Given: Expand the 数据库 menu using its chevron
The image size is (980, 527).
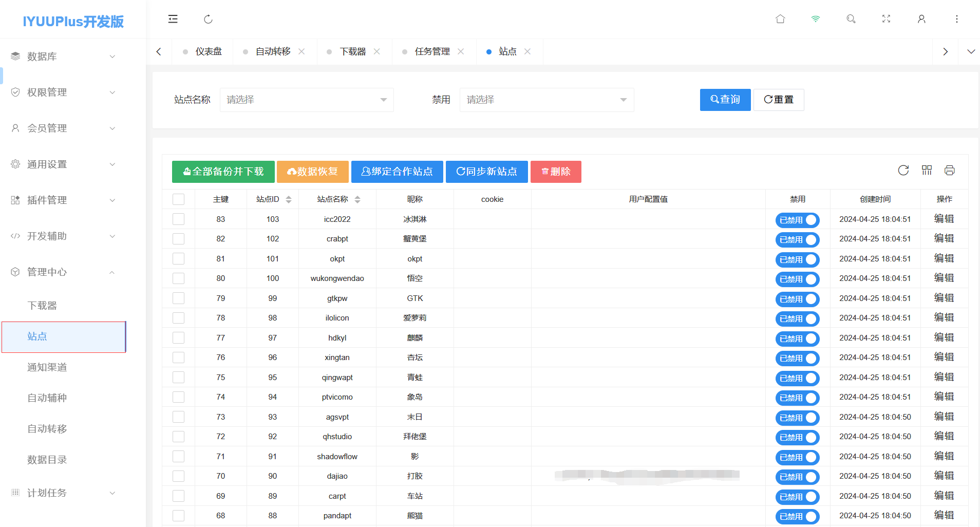Looking at the screenshot, I should (112, 57).
